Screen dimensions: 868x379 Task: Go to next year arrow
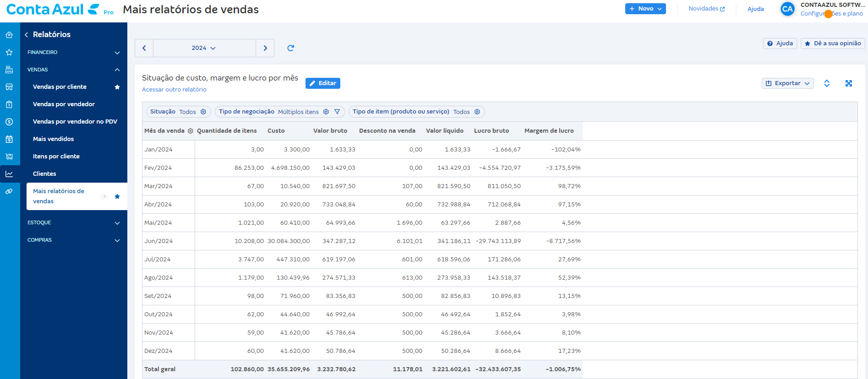click(x=265, y=48)
